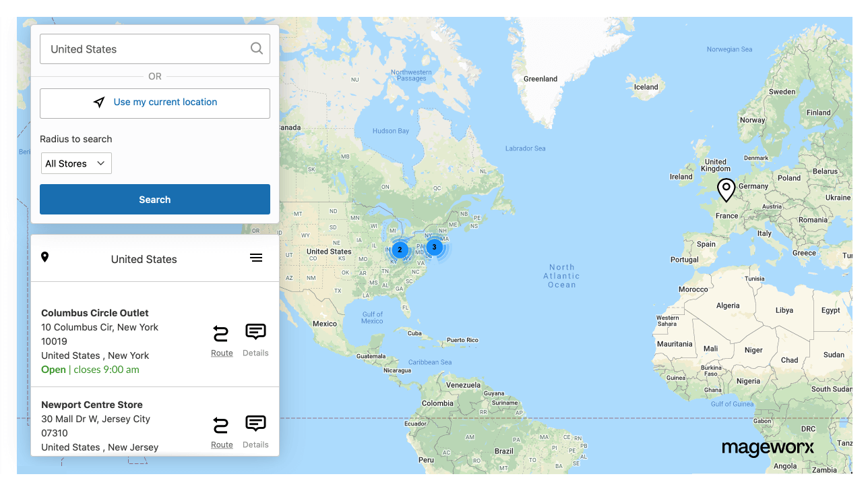Click the map pin marker over France

(x=726, y=190)
